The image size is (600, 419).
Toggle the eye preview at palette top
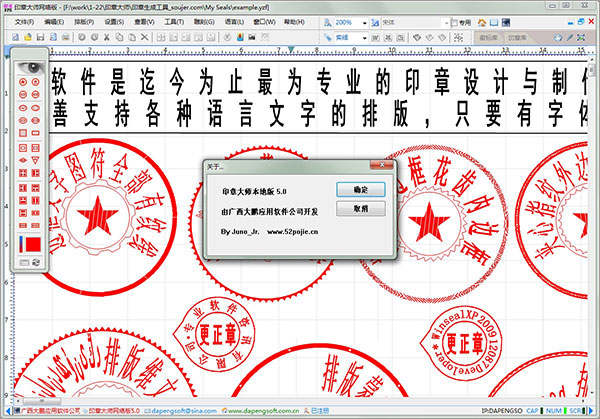tap(31, 68)
